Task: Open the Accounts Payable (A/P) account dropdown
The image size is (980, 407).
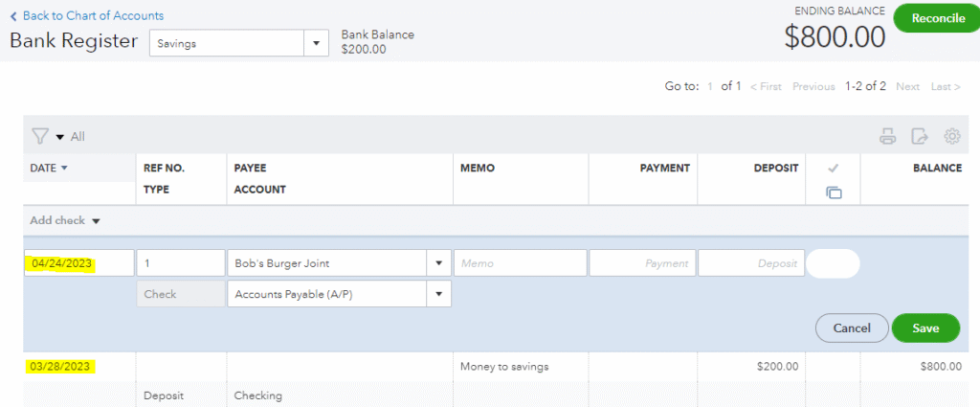Action: (x=438, y=294)
